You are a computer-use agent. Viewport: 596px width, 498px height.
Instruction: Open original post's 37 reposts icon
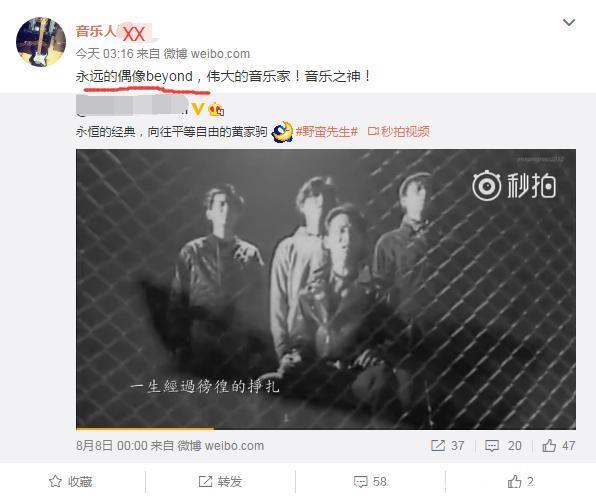point(447,446)
